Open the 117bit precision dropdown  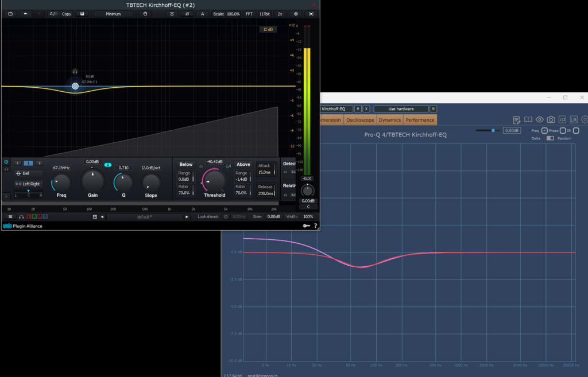click(264, 14)
